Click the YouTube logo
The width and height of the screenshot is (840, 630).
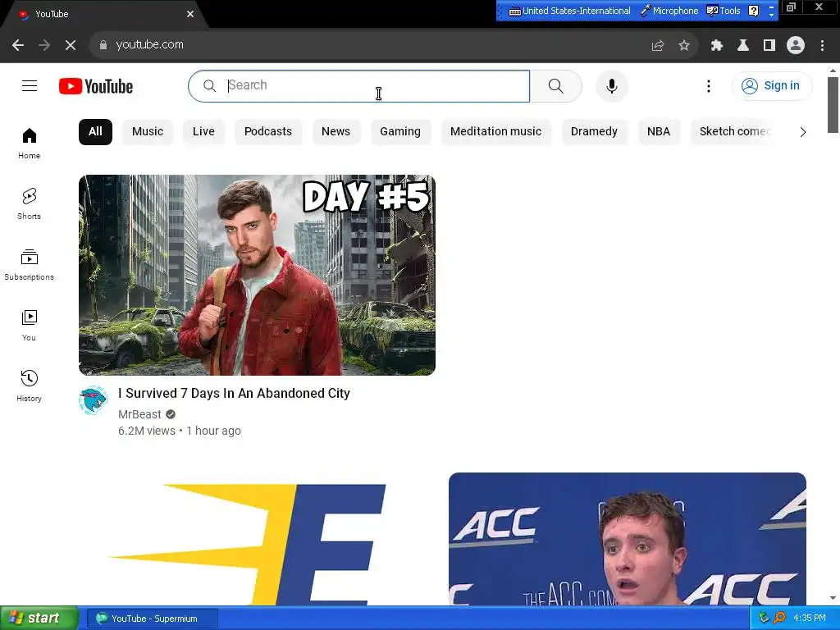tap(96, 86)
